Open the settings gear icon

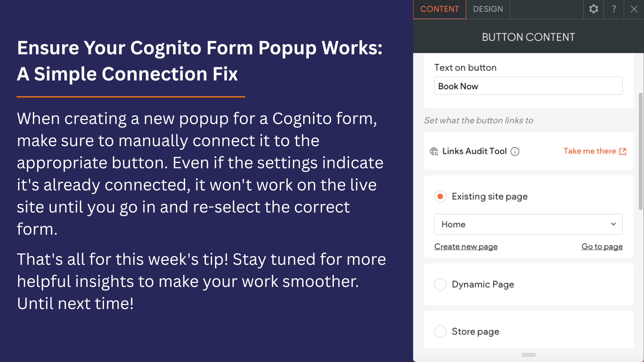(x=593, y=9)
